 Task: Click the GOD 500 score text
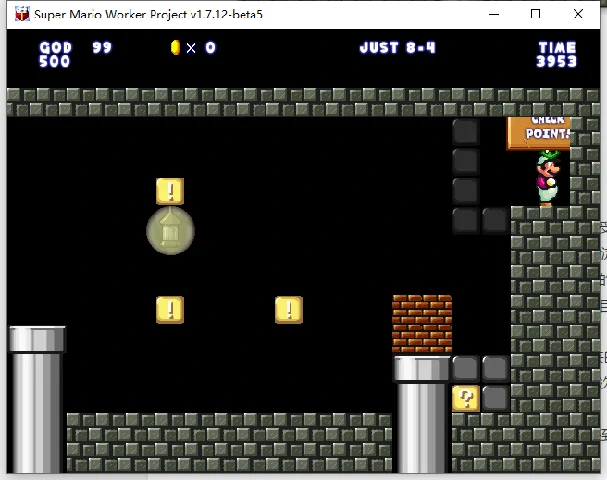coord(55,55)
